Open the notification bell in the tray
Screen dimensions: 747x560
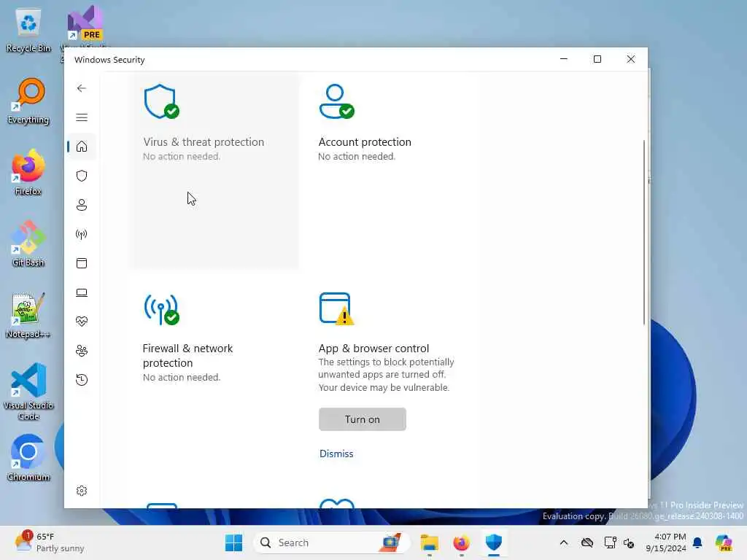[x=697, y=542]
